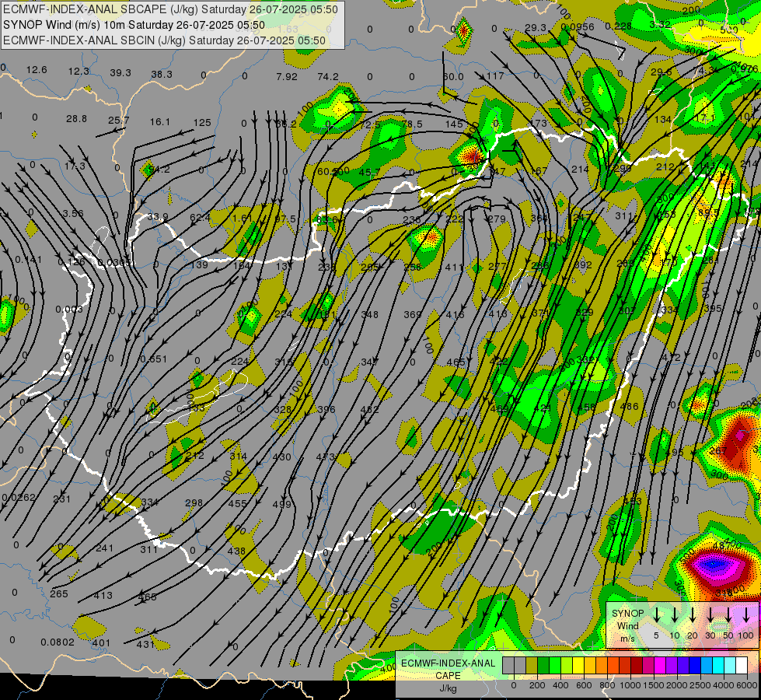This screenshot has width=761, height=700.
Task: Pick the pure blue CAPE legend swatch
Action: coord(694,666)
